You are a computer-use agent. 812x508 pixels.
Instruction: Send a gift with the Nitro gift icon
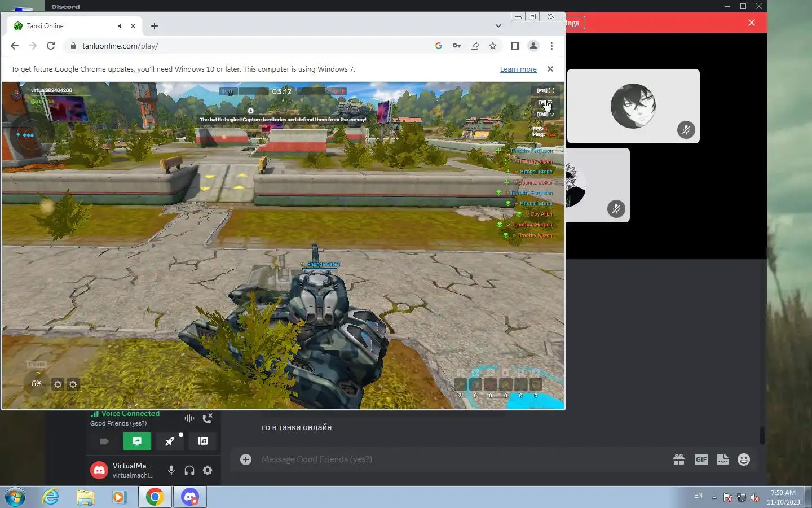pyautogui.click(x=679, y=459)
